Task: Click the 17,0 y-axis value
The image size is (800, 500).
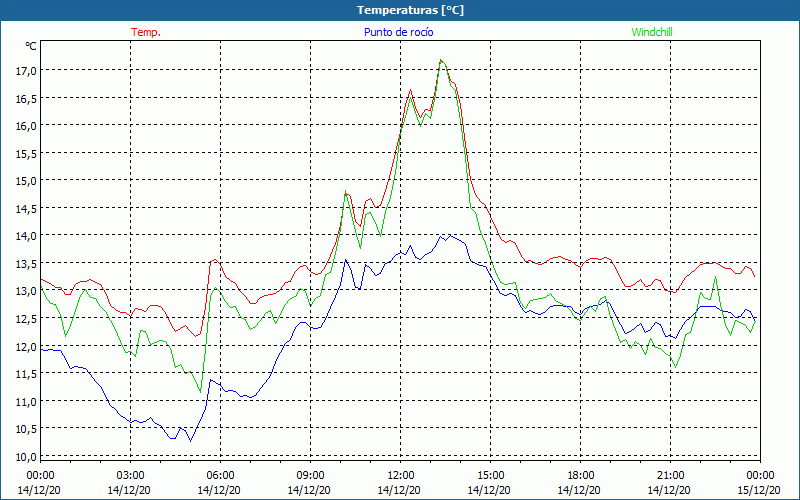Action: [26, 71]
